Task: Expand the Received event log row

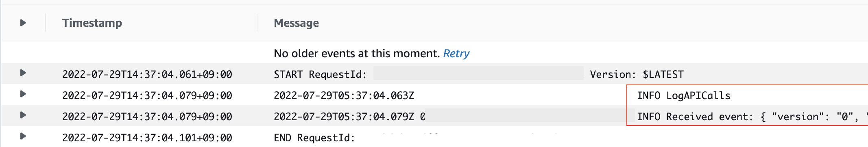Action: pyautogui.click(x=23, y=115)
